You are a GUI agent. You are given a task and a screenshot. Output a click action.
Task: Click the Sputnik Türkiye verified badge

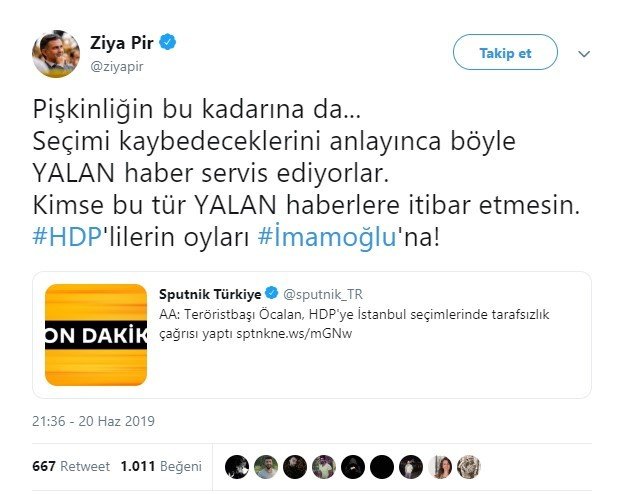coord(272,293)
